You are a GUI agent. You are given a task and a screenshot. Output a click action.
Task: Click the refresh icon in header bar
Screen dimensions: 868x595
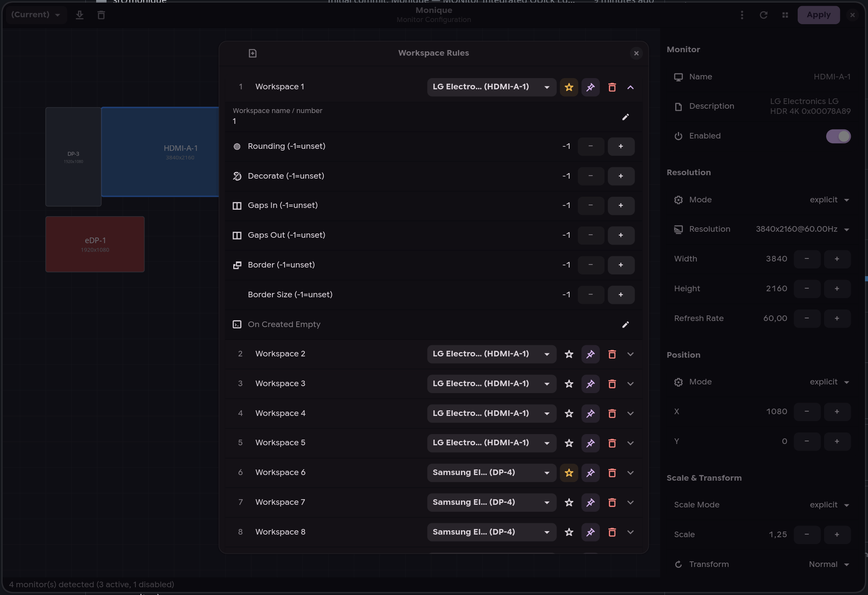tap(763, 15)
